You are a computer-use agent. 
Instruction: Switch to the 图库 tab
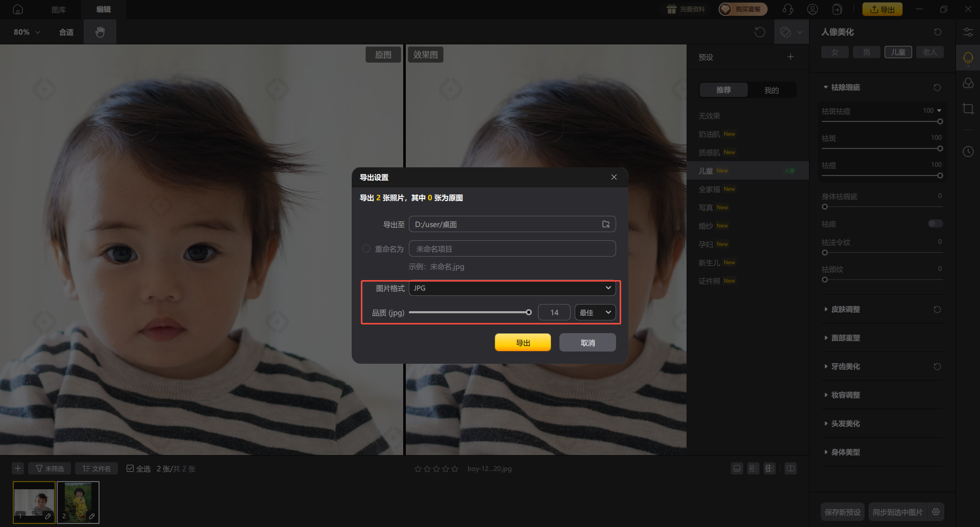(59, 9)
